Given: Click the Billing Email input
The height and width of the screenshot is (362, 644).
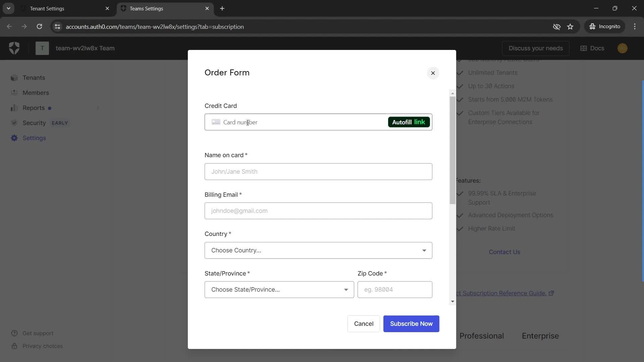Looking at the screenshot, I should (318, 211).
